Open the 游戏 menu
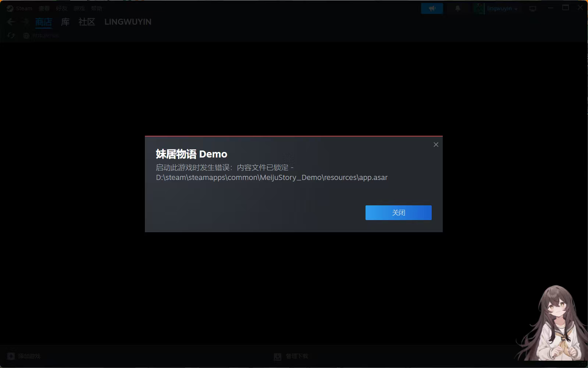This screenshot has height=368, width=588. click(79, 8)
